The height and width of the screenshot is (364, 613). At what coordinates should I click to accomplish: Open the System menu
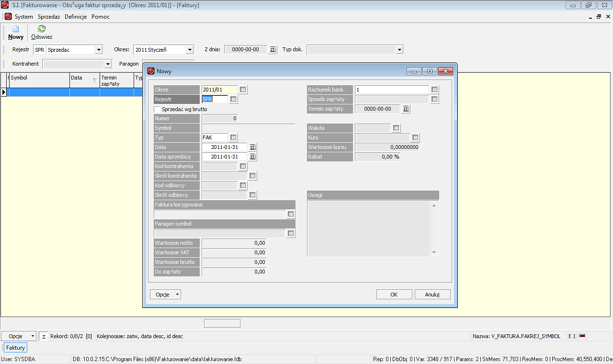click(24, 17)
